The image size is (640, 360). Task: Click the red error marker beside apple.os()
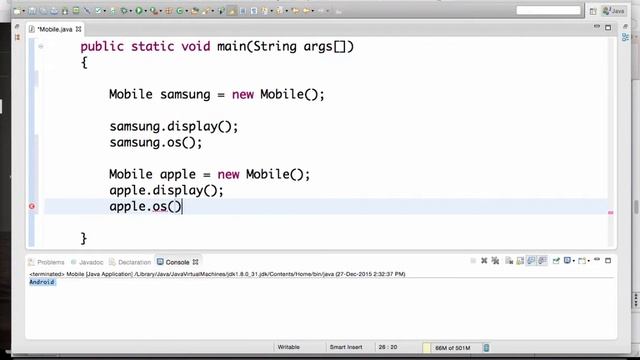coord(32,207)
